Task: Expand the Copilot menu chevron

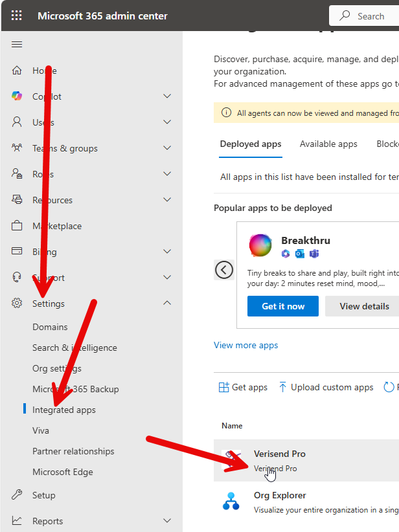Action: (x=167, y=96)
